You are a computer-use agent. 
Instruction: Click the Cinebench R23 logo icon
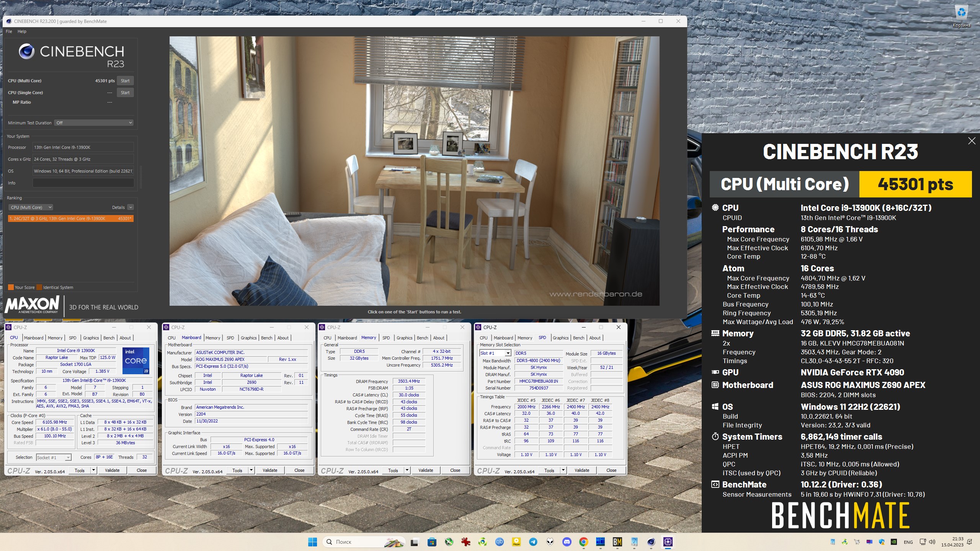pos(26,51)
